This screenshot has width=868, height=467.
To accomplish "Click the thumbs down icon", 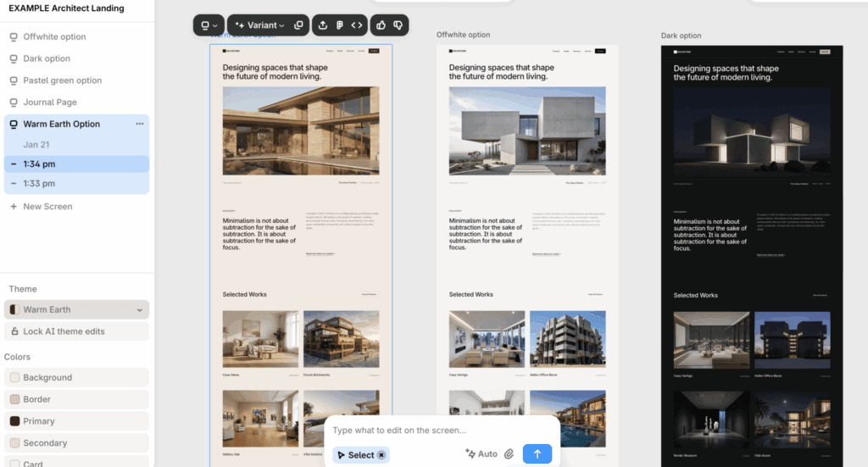I will point(398,25).
